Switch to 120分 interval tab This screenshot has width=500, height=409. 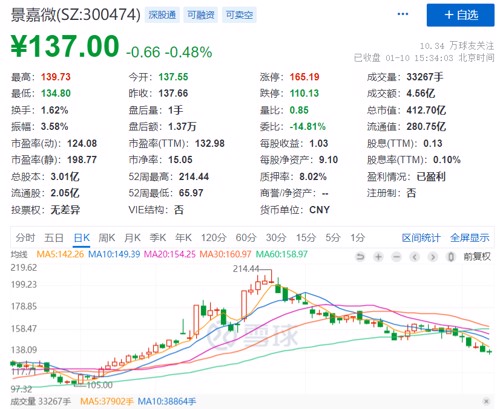[x=214, y=238]
